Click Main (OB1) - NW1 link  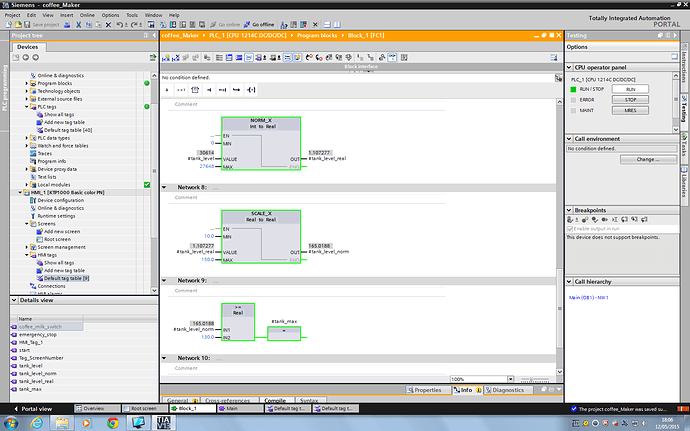589,298
